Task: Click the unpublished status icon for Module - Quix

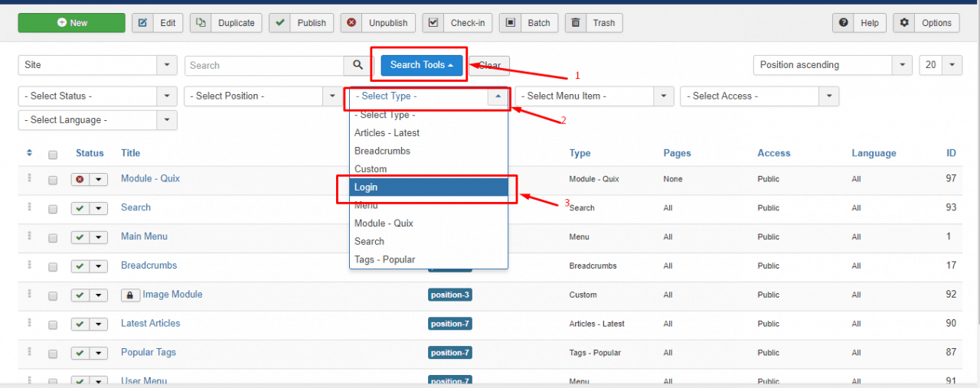Action: 80,179
